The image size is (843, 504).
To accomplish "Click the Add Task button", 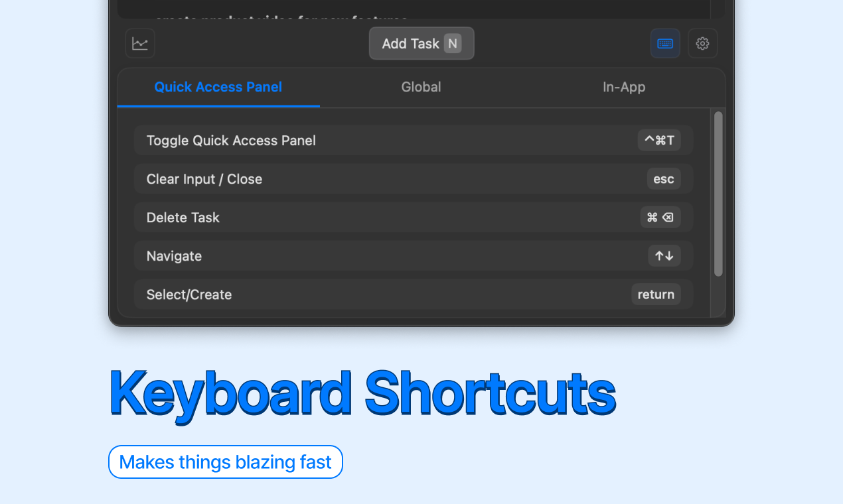I will (421, 44).
